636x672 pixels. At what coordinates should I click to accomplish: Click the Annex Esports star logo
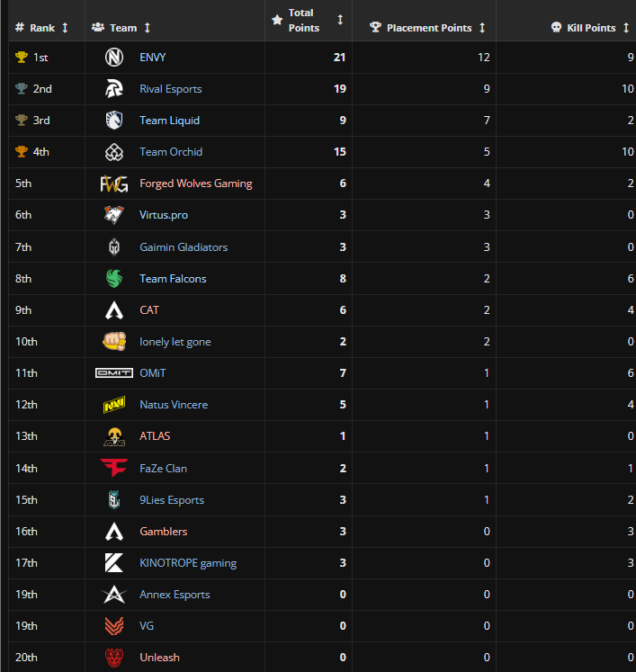[x=114, y=595]
